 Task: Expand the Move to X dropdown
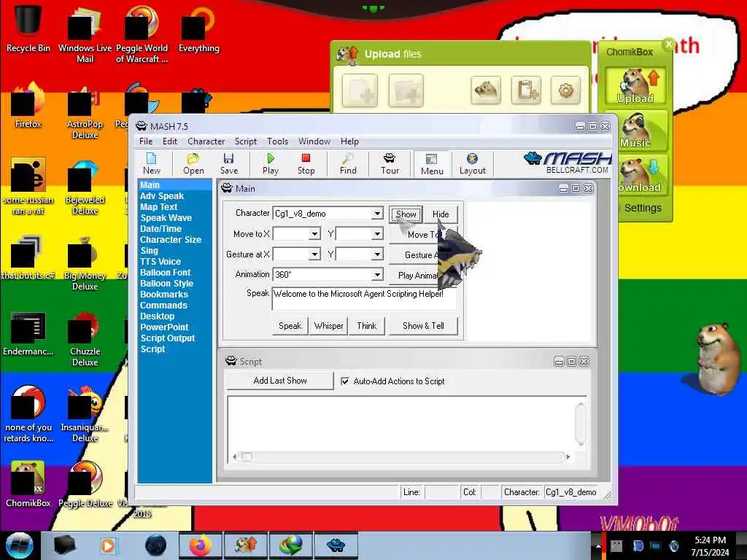[314, 234]
